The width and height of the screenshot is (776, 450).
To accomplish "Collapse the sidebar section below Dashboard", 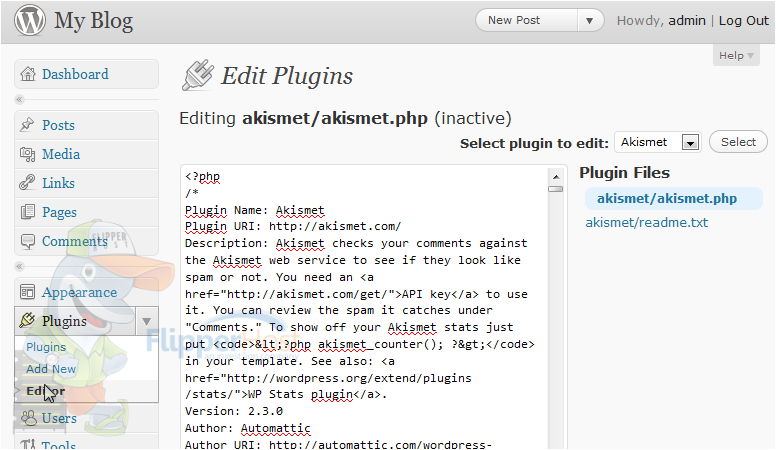I will pyautogui.click(x=19, y=100).
